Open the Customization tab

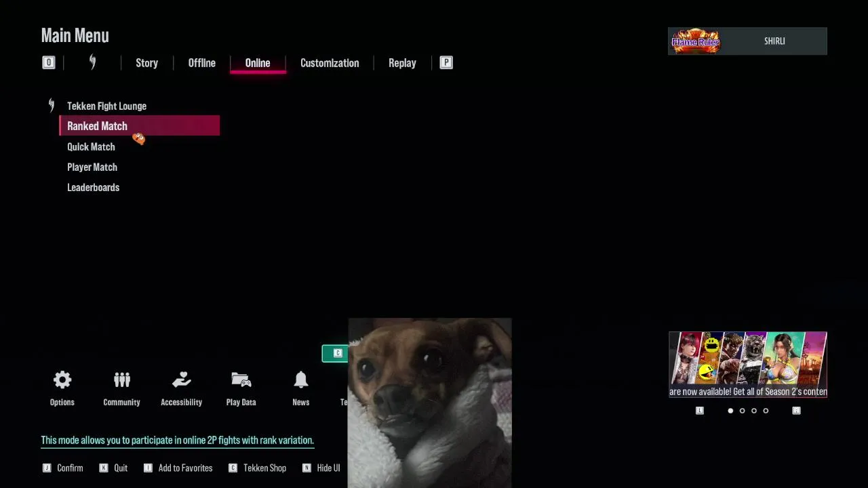(330, 63)
